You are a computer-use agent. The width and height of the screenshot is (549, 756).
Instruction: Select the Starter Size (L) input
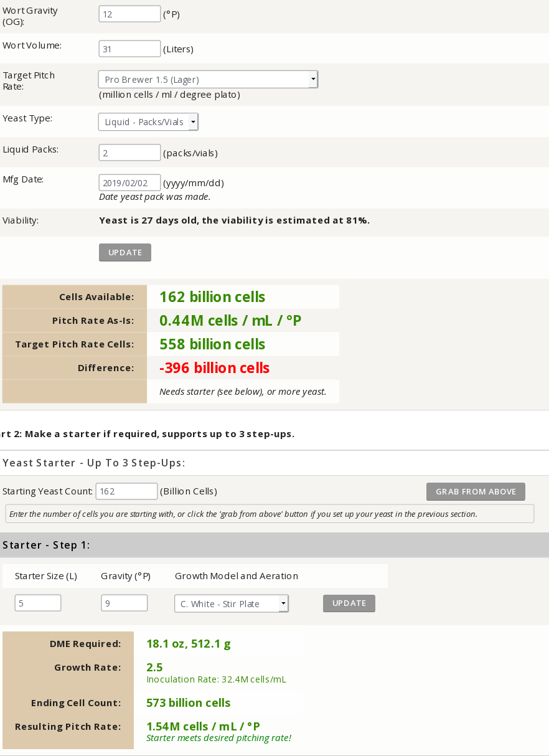pyautogui.click(x=38, y=603)
